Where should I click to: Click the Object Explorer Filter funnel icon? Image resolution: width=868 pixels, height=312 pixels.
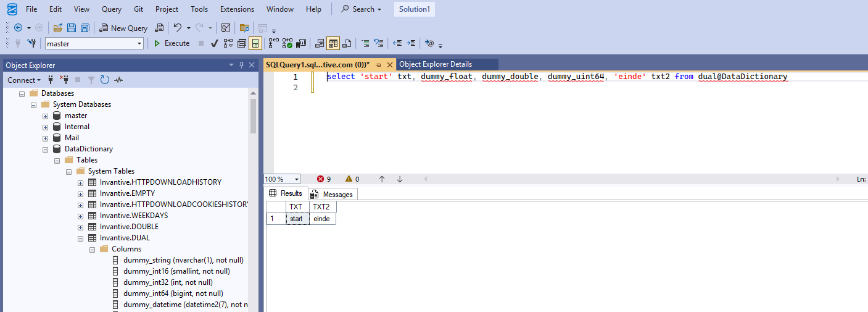coord(91,80)
